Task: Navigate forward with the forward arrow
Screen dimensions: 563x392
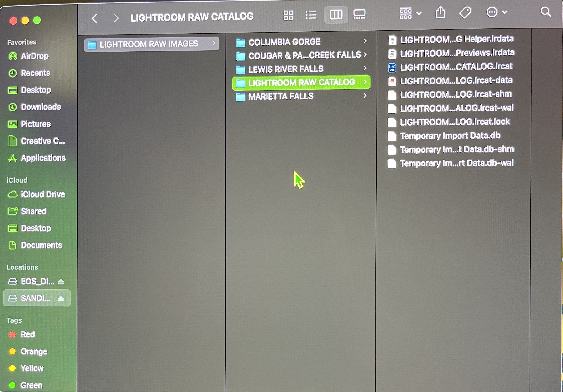Action: pyautogui.click(x=116, y=18)
